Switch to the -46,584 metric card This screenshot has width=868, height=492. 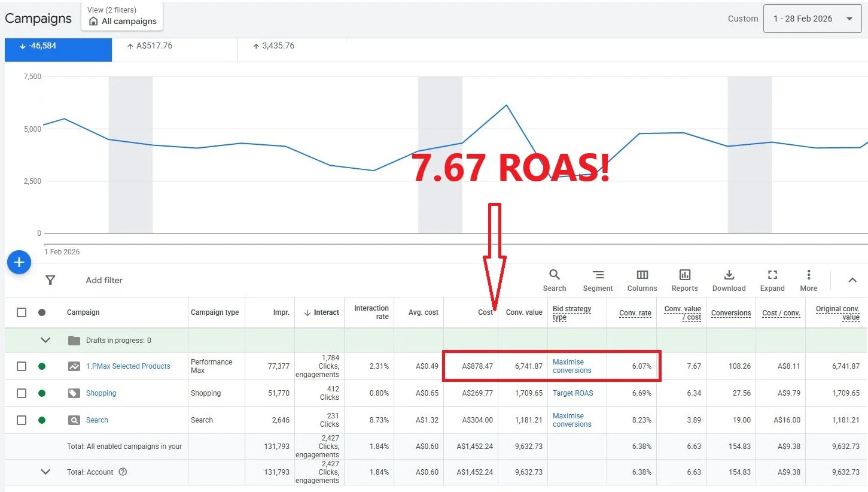click(57, 45)
